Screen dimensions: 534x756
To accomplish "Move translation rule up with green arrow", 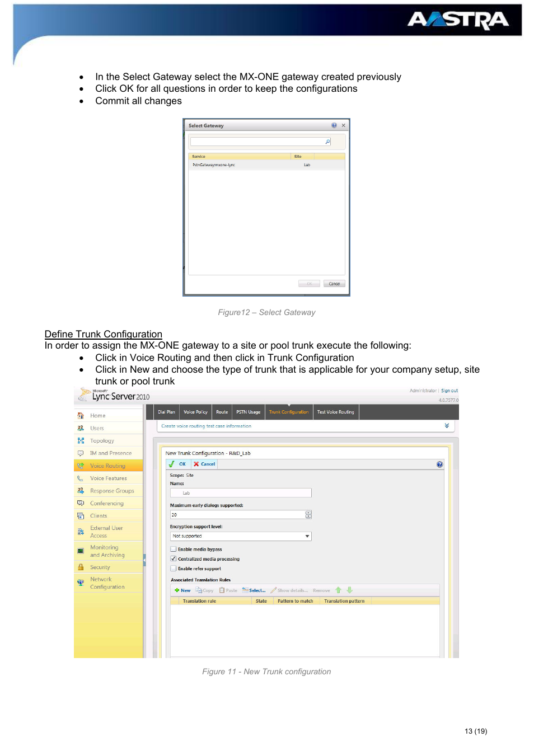I will click(338, 590).
